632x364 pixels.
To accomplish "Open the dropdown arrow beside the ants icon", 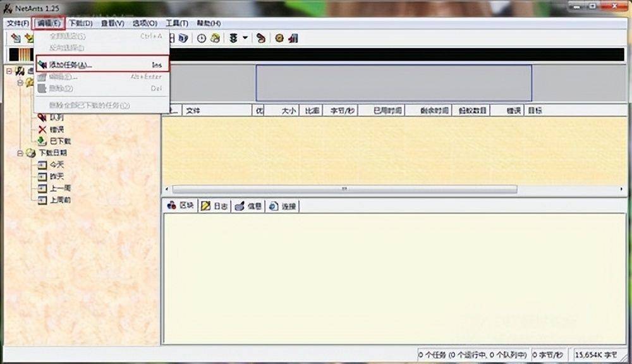I will [245, 39].
